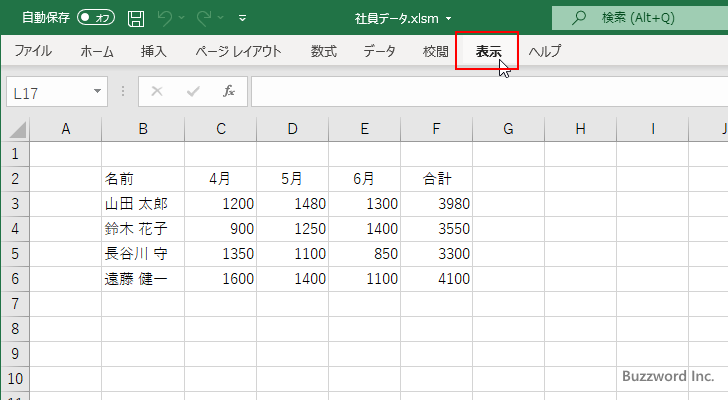Select row 10 header
This screenshot has width=728, height=400.
pos(16,379)
